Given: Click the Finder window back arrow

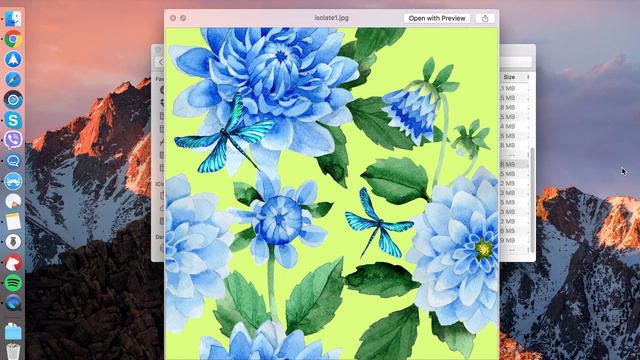Looking at the screenshot, I should tap(160, 62).
